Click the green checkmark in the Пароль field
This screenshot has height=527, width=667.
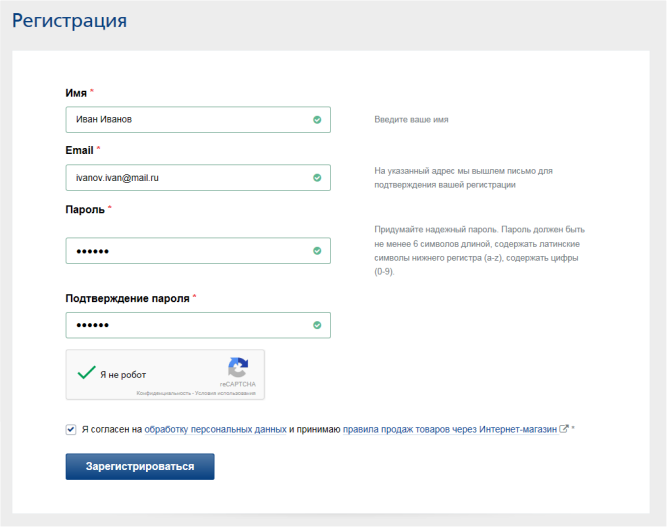(x=317, y=251)
